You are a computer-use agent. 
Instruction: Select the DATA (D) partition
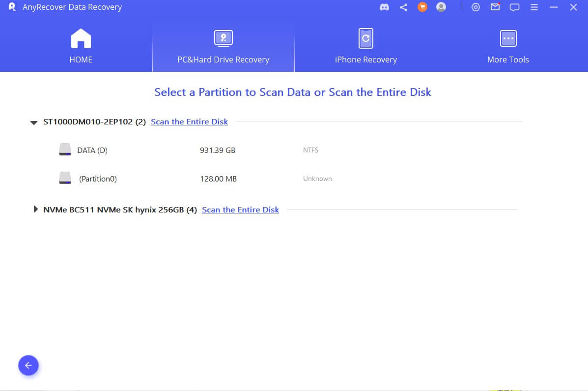pos(92,150)
